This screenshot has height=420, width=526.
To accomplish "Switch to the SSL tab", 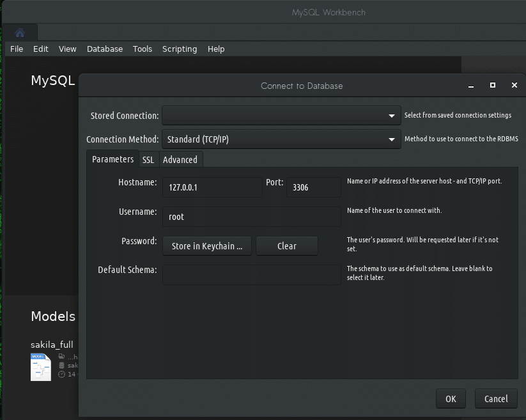I will tap(148, 160).
